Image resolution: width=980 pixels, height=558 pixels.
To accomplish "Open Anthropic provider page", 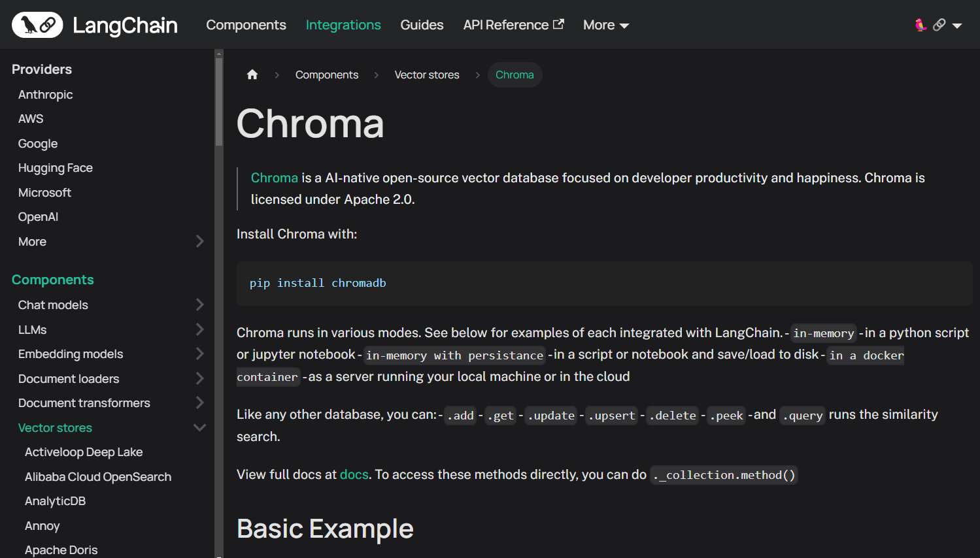I will point(46,94).
